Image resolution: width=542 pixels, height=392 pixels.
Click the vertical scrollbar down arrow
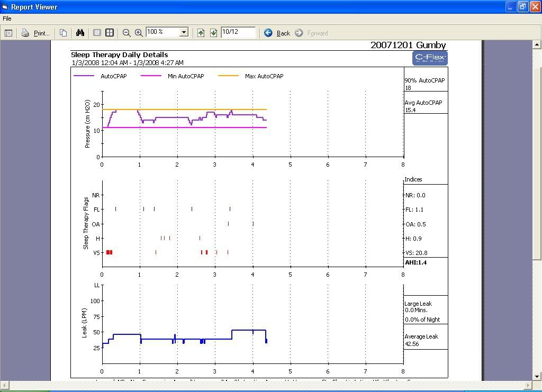pyautogui.click(x=537, y=377)
